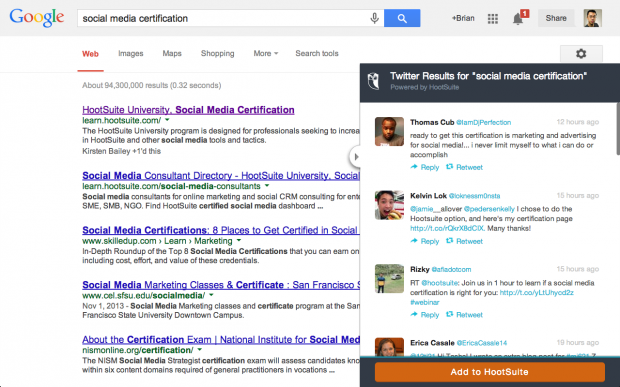
Task: Open Thomas Cub's avatar
Action: tap(389, 131)
